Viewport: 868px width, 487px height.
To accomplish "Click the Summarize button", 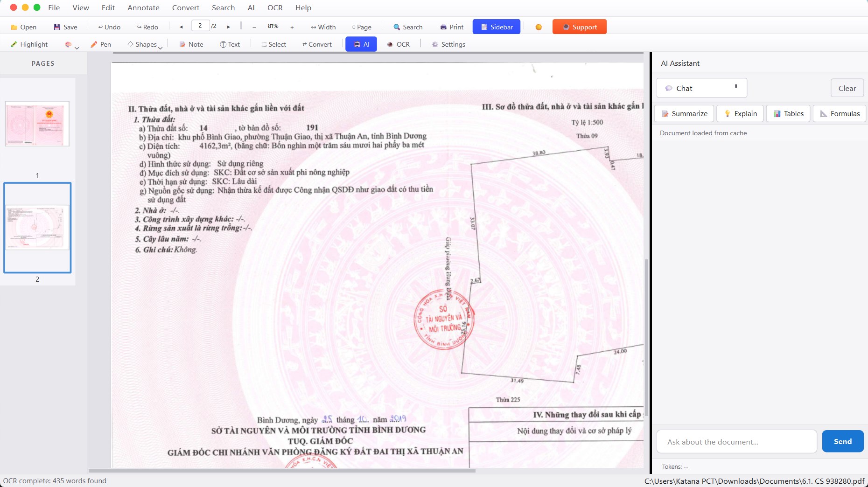I will [685, 114].
